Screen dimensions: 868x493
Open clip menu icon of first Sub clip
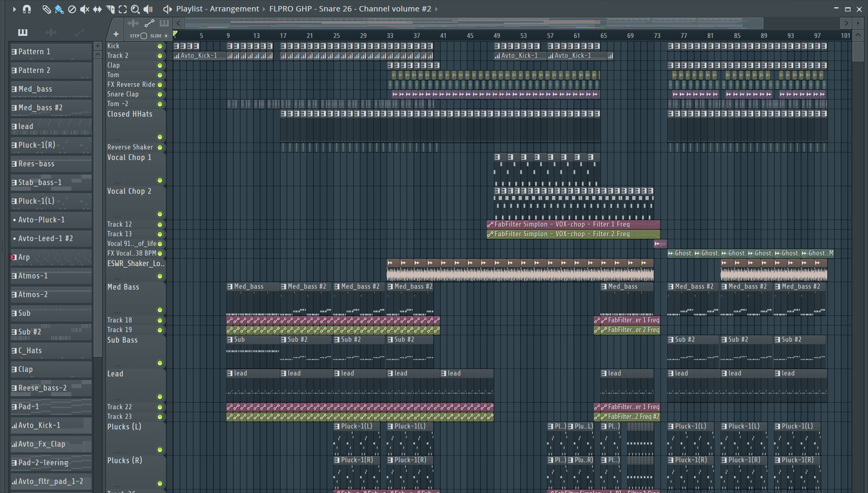(230, 339)
